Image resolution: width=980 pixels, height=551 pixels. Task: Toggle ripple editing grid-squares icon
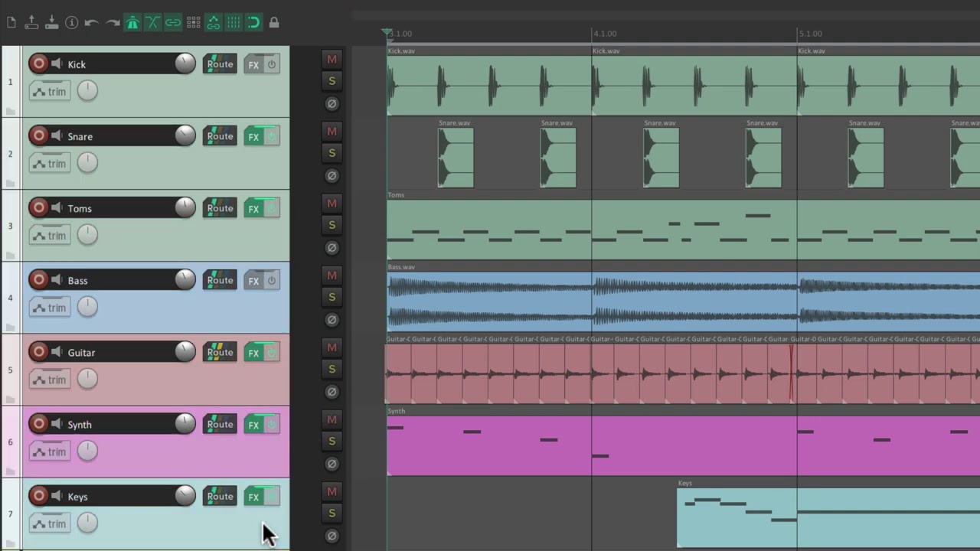pyautogui.click(x=193, y=23)
